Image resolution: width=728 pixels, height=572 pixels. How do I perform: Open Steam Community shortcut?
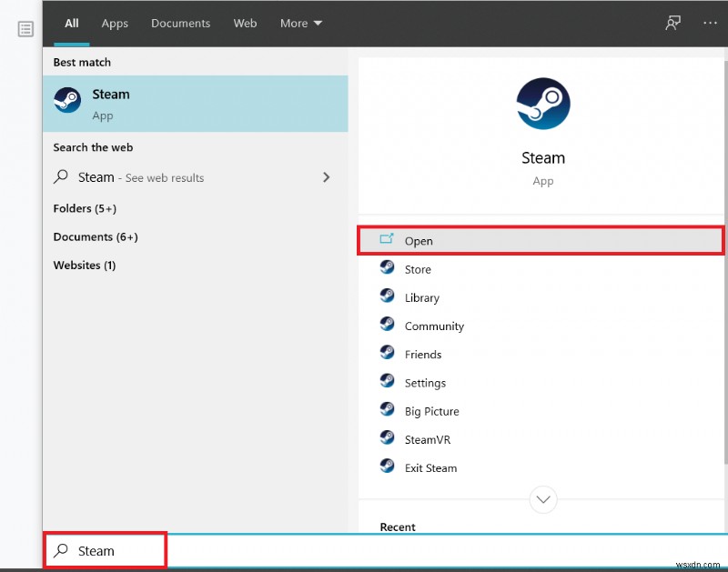pos(541,326)
